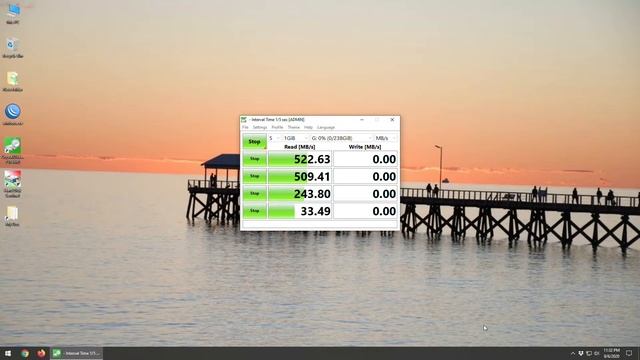
Task: Open the Help menu
Action: point(308,127)
